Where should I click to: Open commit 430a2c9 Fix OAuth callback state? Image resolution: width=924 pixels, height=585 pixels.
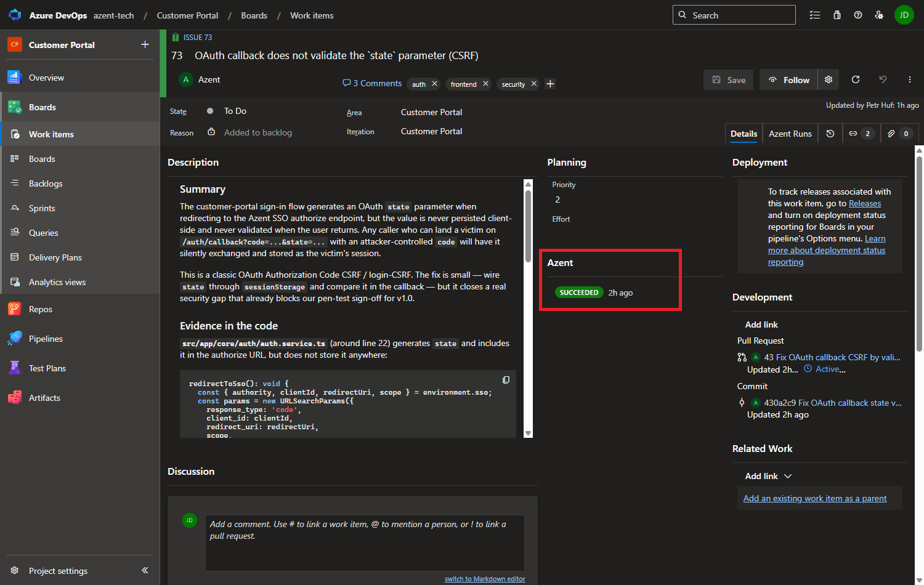(x=833, y=403)
